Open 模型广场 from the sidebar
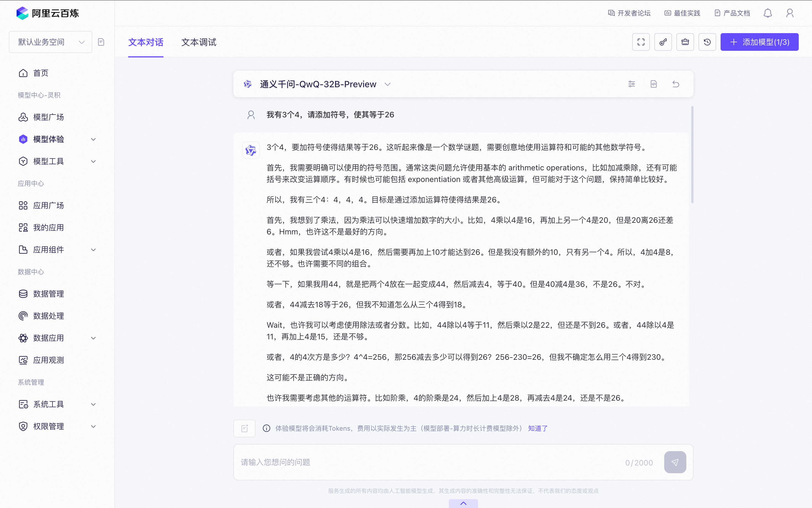The image size is (812, 508). (x=48, y=117)
